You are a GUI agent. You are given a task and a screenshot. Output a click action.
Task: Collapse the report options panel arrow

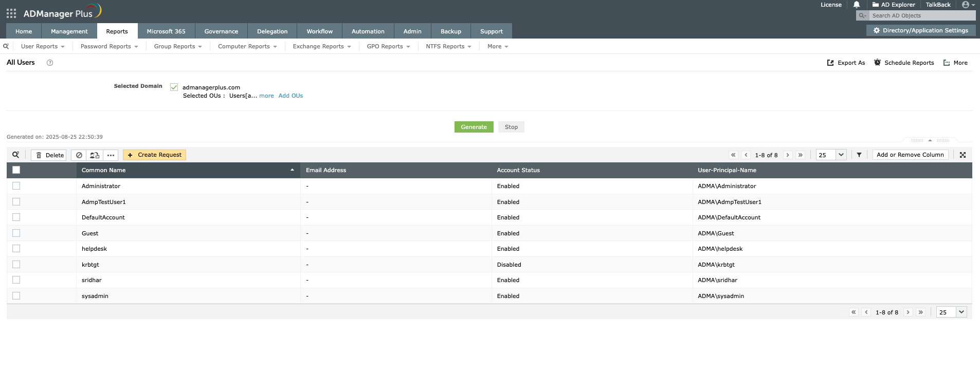[x=930, y=140]
